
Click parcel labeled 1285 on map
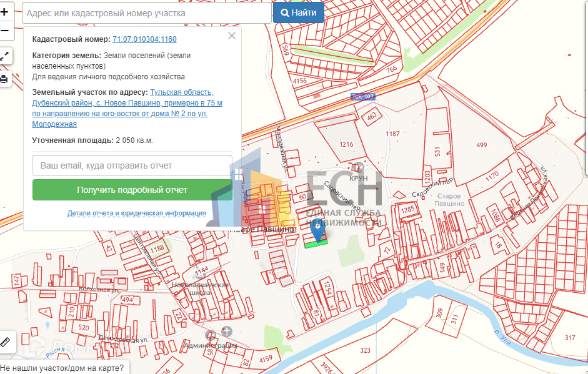click(x=407, y=209)
